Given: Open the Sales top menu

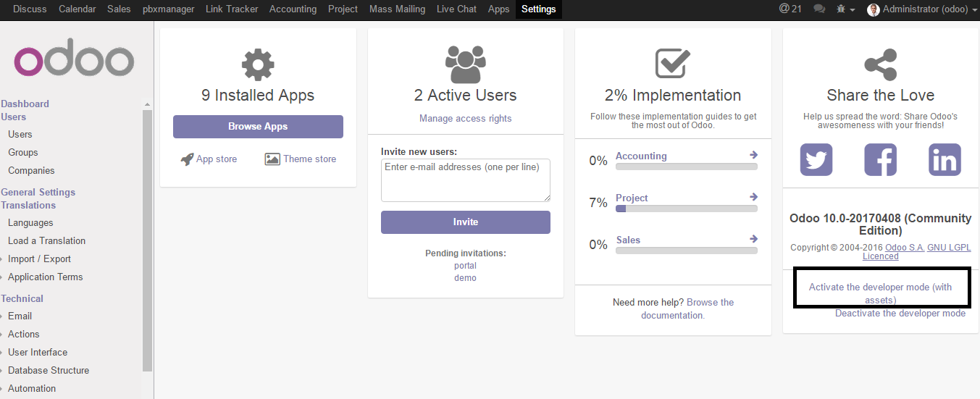Looking at the screenshot, I should [x=119, y=9].
